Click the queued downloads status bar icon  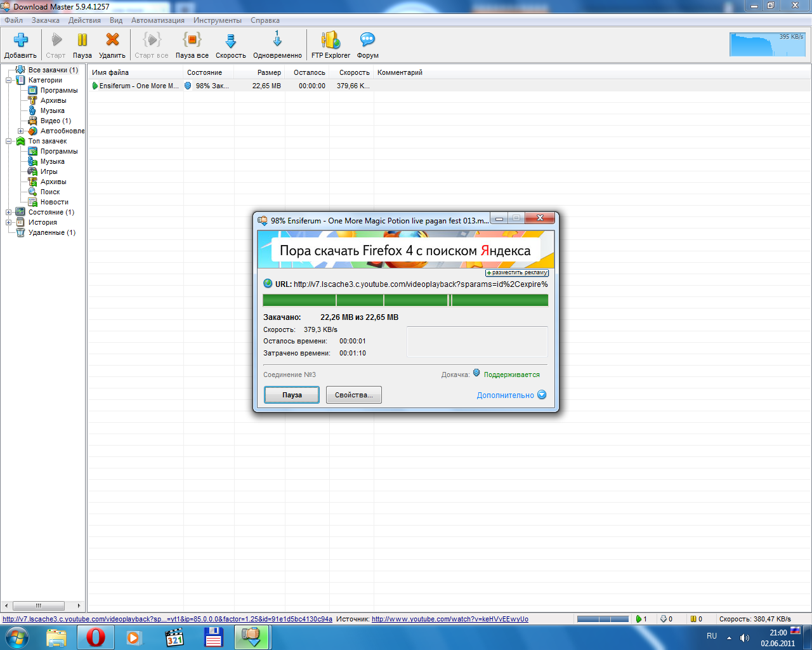[x=663, y=619]
